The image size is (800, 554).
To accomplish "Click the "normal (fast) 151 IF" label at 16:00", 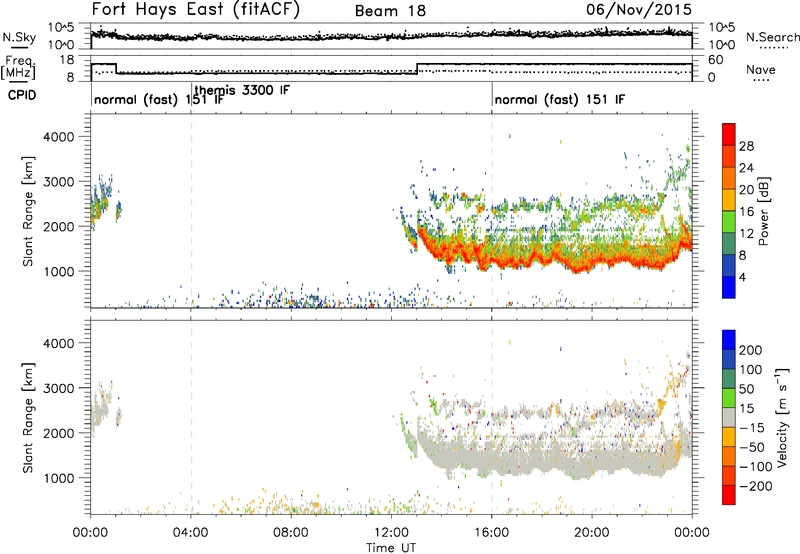I will tap(560, 99).
